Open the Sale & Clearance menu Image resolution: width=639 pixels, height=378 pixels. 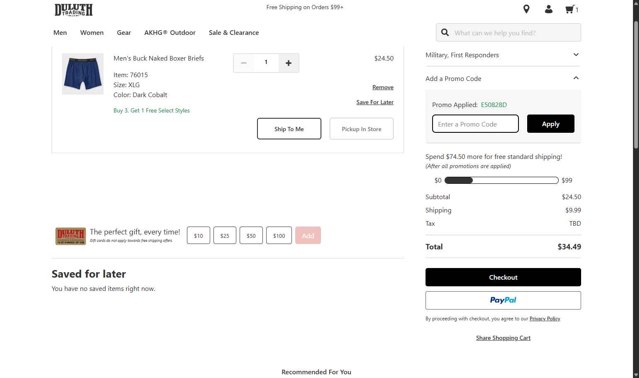234,33
